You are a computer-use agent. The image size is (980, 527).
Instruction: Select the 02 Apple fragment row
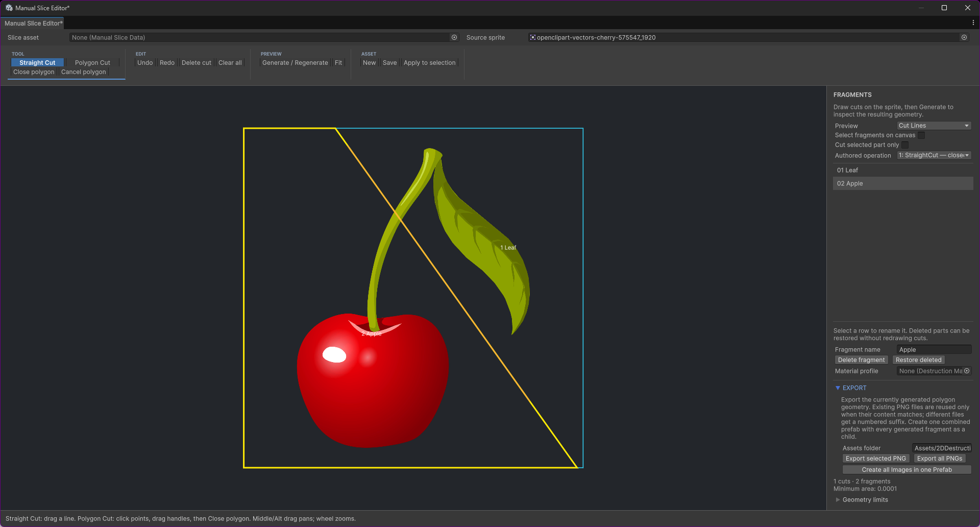pos(903,183)
